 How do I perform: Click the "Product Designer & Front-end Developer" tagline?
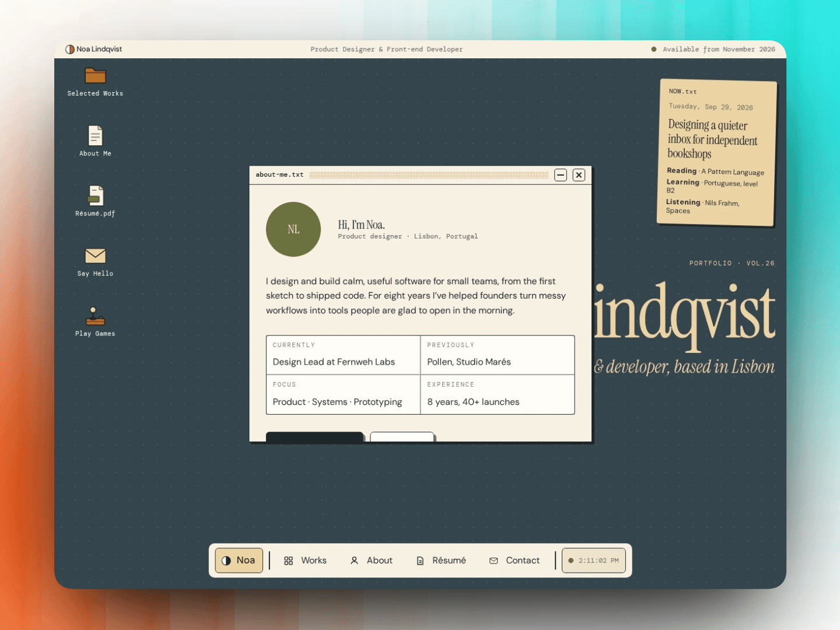click(387, 50)
